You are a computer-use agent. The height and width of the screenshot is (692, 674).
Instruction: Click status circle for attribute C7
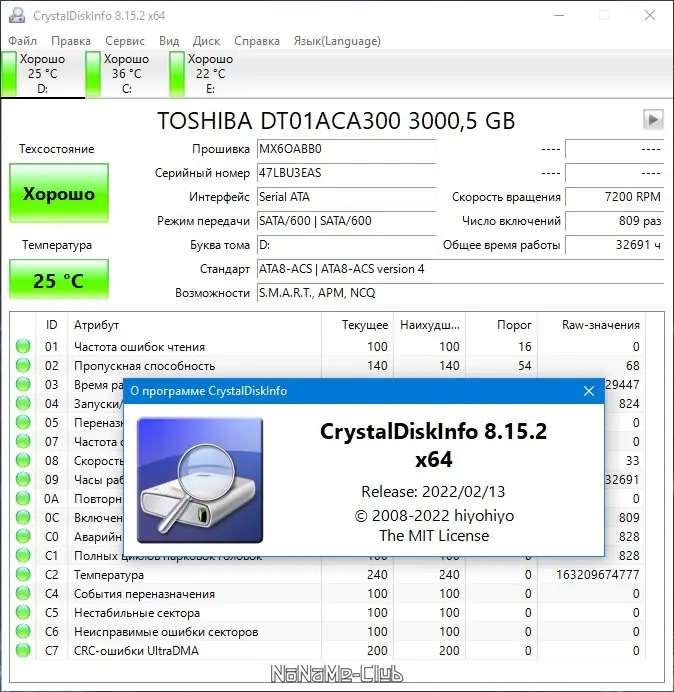click(23, 650)
